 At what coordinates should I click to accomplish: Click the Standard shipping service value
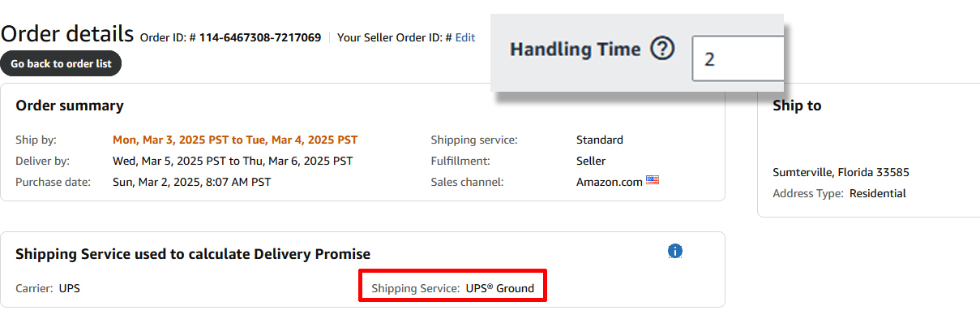coord(600,140)
